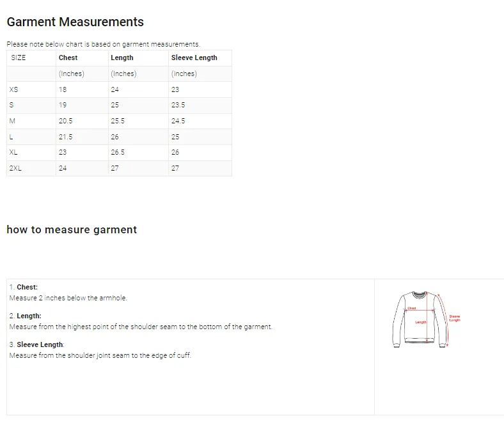The image size is (504, 425).
Task: Click the SIZE column header
Action: click(x=19, y=58)
